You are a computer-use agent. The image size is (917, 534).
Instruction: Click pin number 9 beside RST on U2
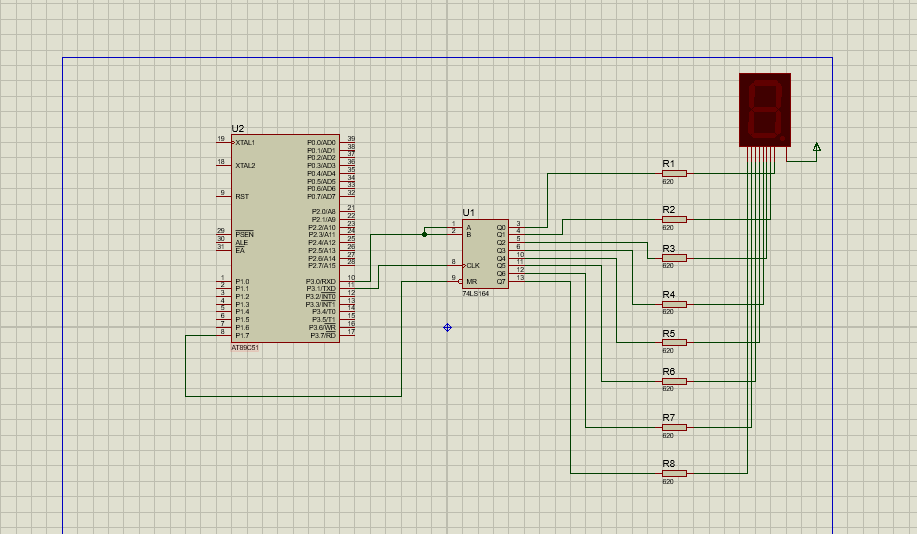[x=222, y=193]
